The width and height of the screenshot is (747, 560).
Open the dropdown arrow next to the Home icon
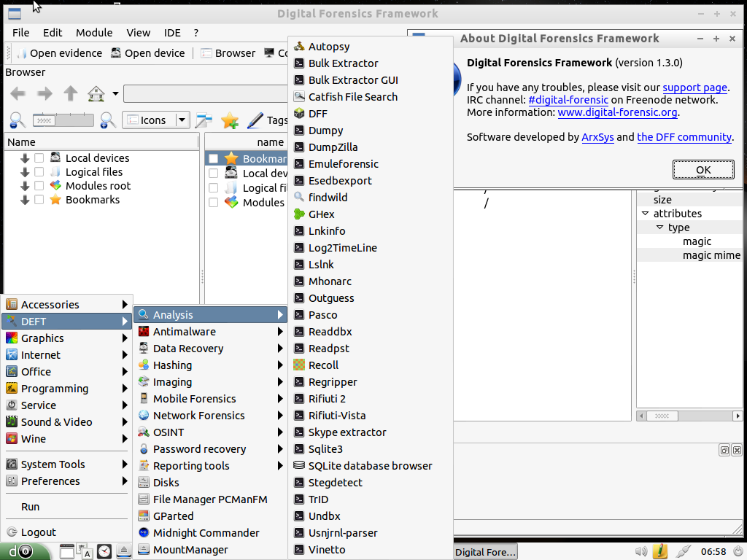pyautogui.click(x=115, y=93)
